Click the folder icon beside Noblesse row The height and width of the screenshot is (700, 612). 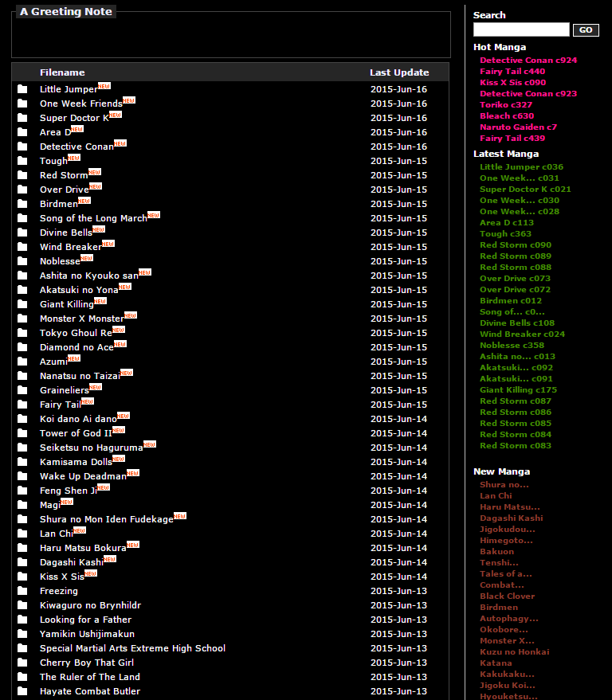(22, 260)
